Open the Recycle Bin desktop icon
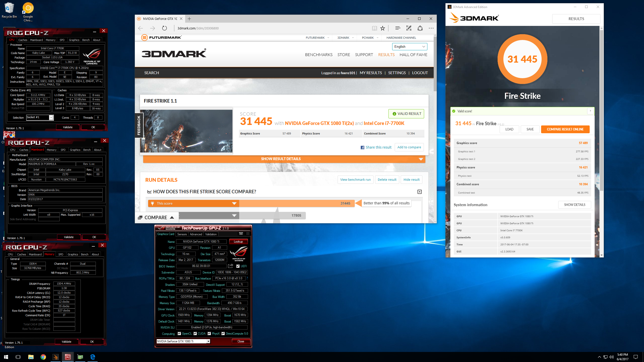644x362 pixels. tap(9, 11)
